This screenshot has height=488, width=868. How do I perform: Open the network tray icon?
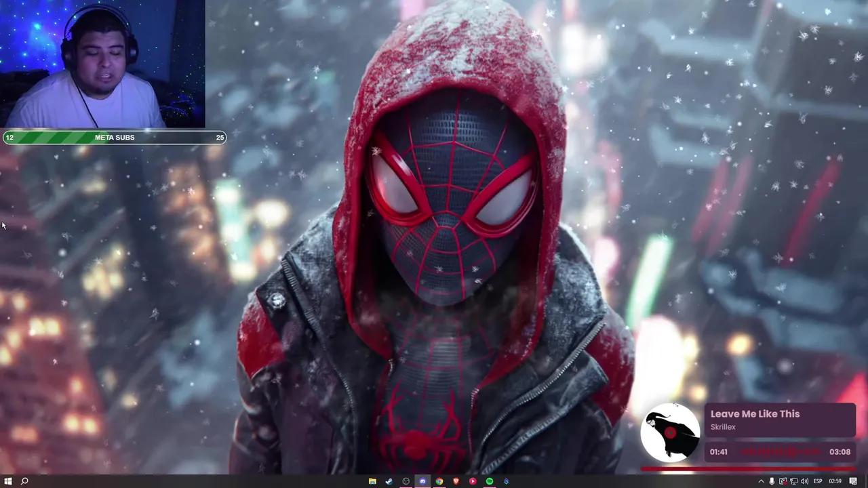click(793, 481)
